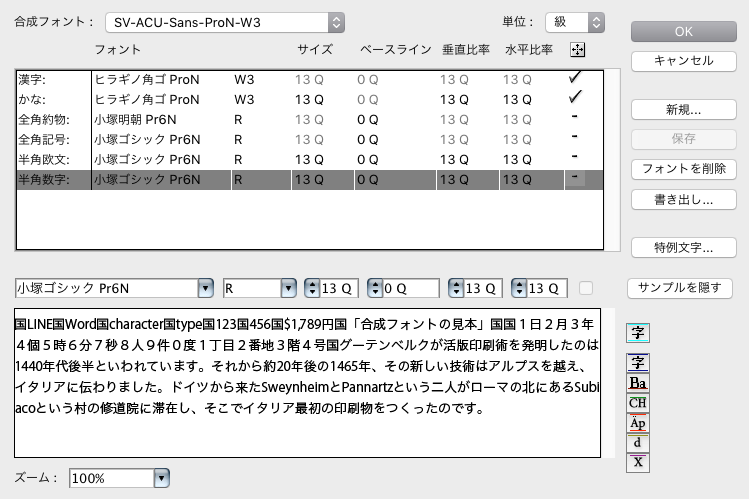Toggle the checkmark in the かな row
Screen dimensions: 749x499
point(575,97)
